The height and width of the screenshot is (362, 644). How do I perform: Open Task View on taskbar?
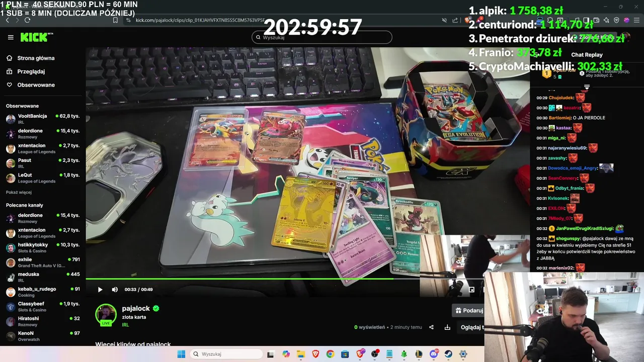[270, 354]
